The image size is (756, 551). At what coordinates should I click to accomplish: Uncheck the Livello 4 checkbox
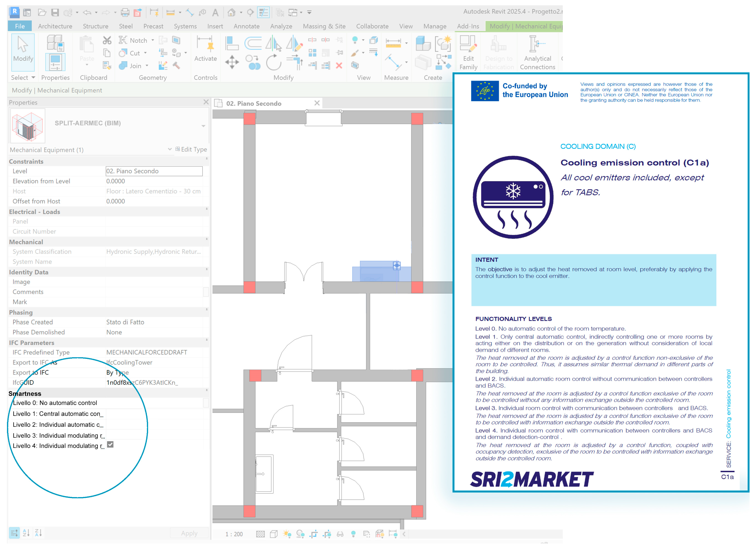(x=110, y=445)
